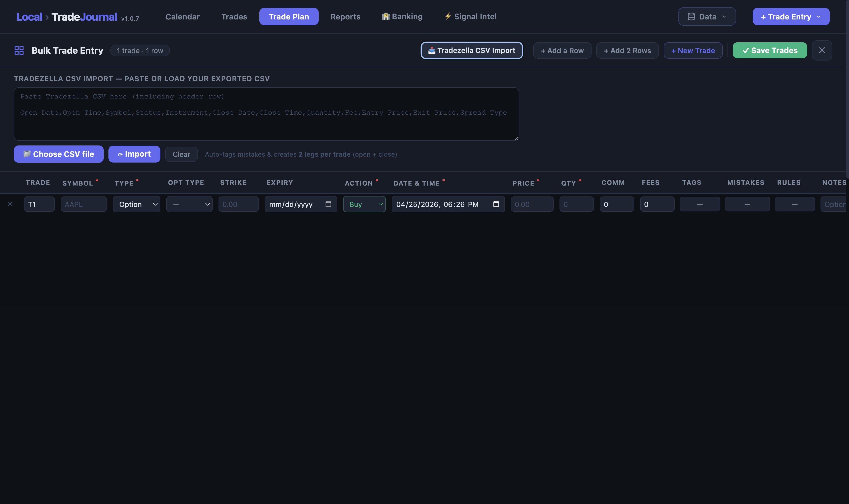Screen dimensions: 849x504
Task: Open the Date & Time calendar picker icon
Action: [x=496, y=204]
